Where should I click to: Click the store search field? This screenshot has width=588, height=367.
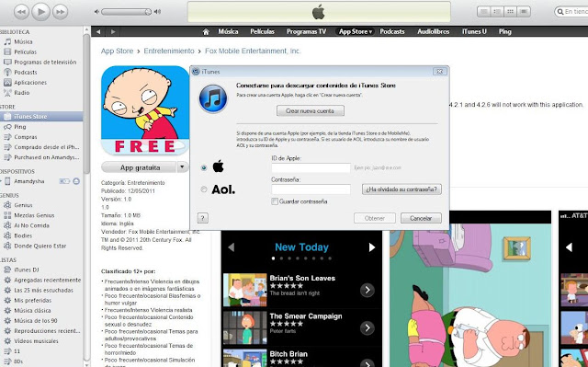tap(571, 12)
